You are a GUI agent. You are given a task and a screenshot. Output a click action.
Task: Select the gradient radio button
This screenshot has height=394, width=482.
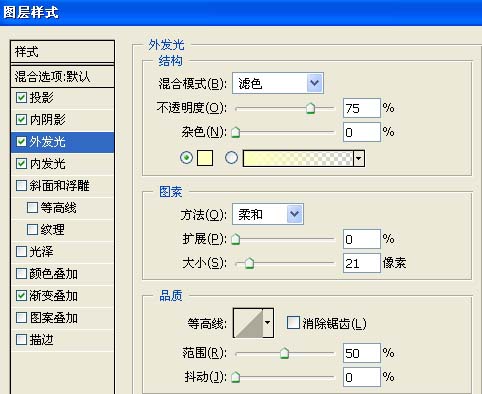[231, 157]
